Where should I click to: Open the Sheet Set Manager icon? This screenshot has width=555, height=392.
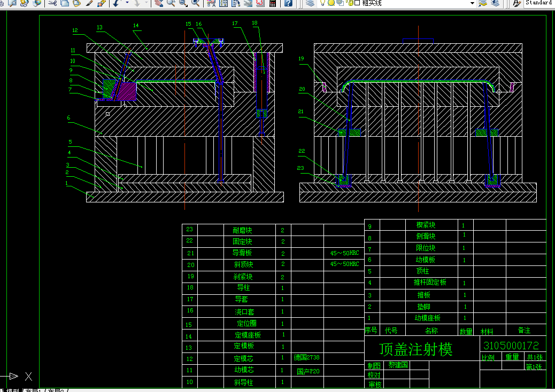click(248, 3)
